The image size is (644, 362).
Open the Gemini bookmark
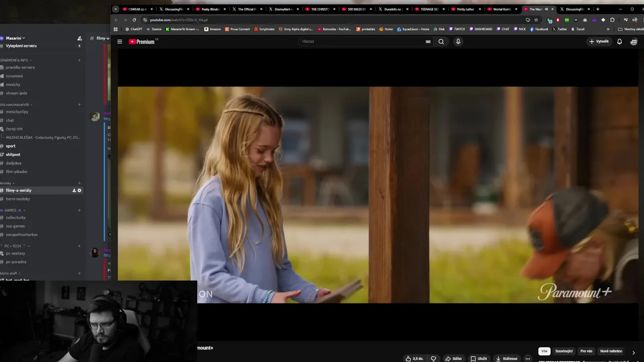tap(154, 29)
